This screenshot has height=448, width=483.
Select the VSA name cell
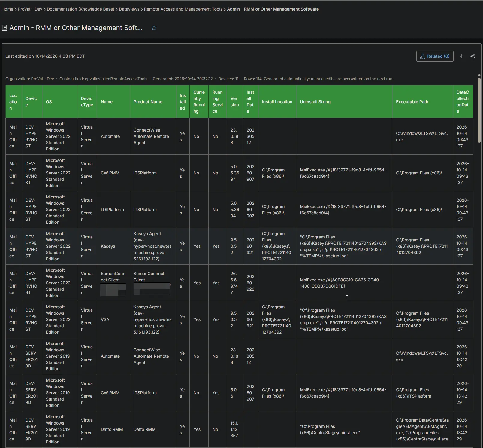113,319
